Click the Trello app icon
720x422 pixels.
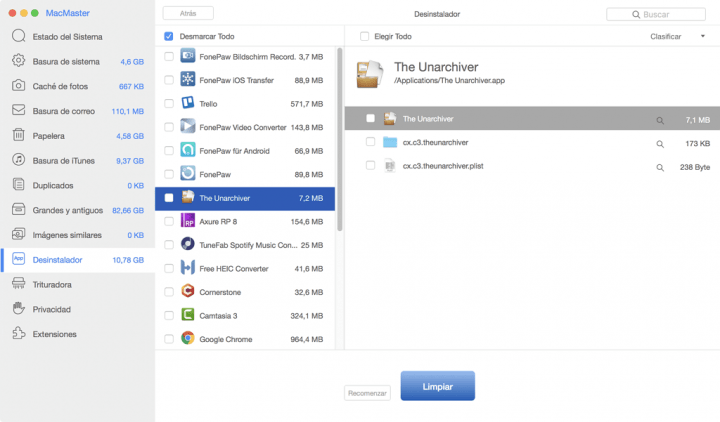click(187, 103)
